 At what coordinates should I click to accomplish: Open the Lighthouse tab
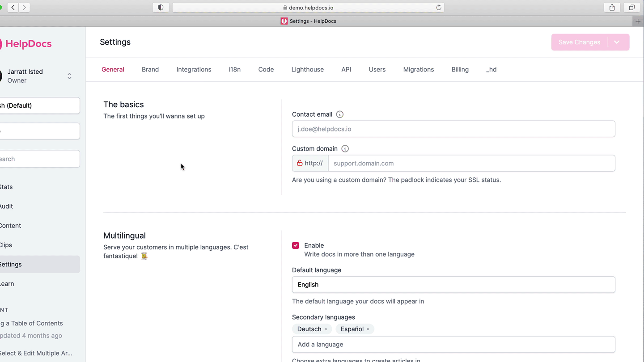coord(308,70)
